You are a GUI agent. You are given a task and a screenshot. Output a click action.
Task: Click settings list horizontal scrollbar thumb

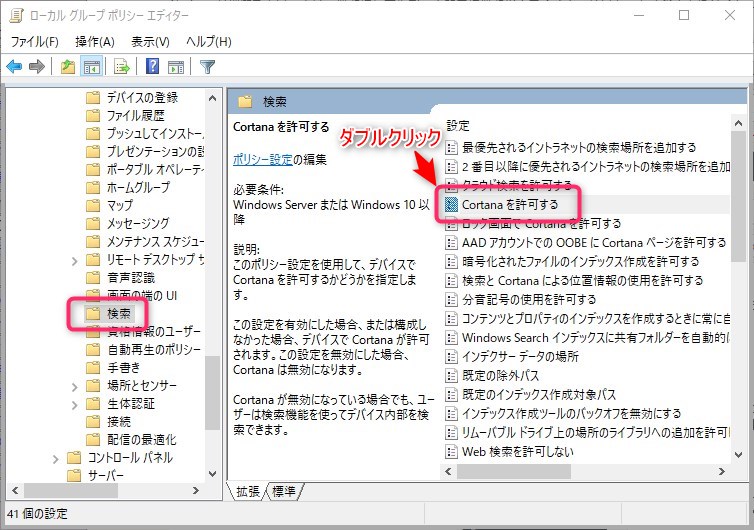[514, 471]
